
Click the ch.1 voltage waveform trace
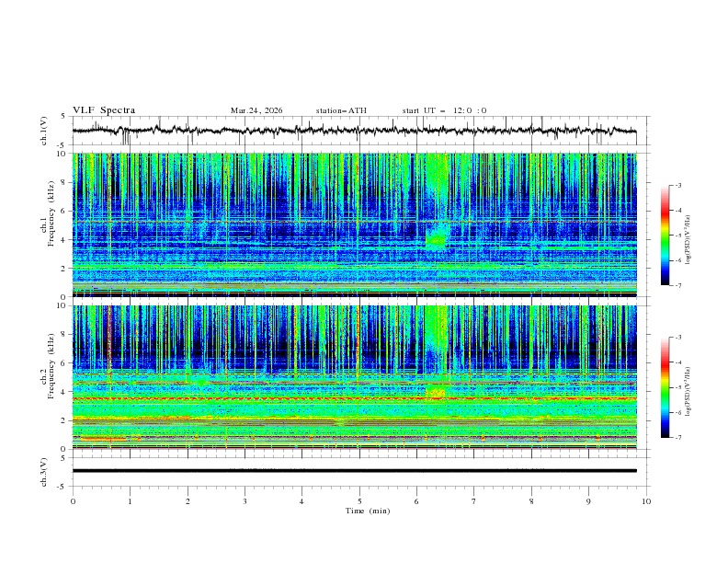354,131
